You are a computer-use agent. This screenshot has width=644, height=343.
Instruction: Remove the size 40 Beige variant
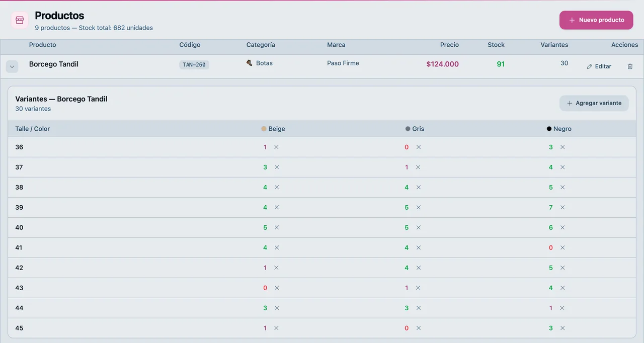click(x=276, y=228)
